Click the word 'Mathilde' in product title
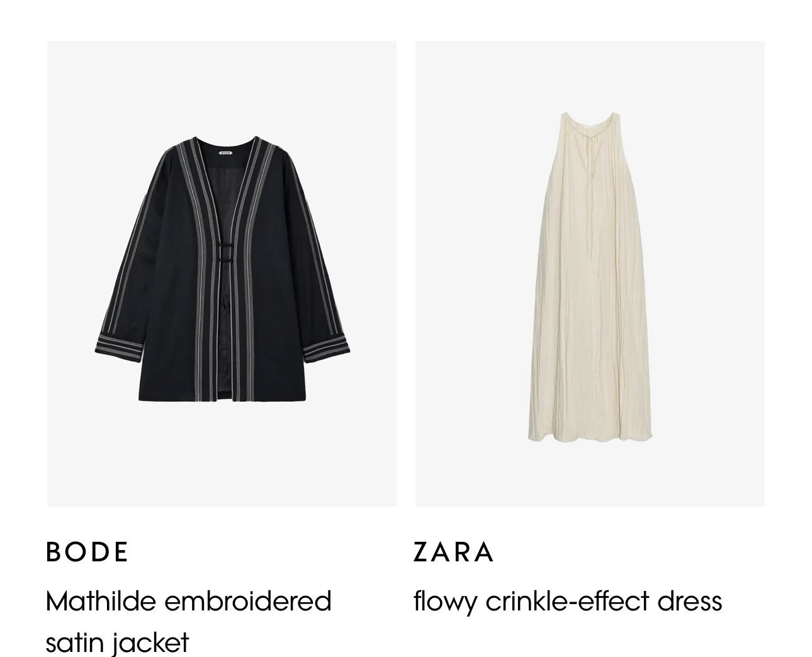Viewport: 812px width, 657px height. [101, 601]
